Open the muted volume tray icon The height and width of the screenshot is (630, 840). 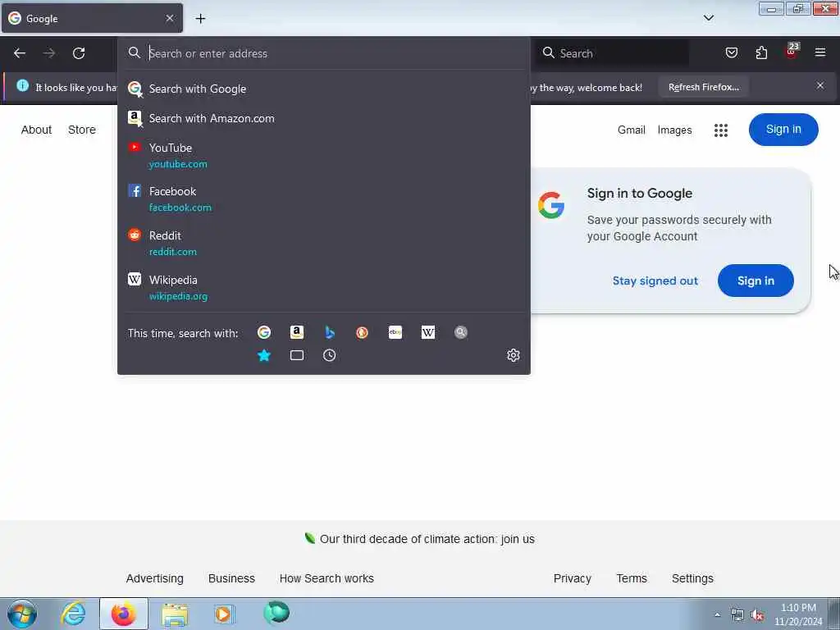757,615
